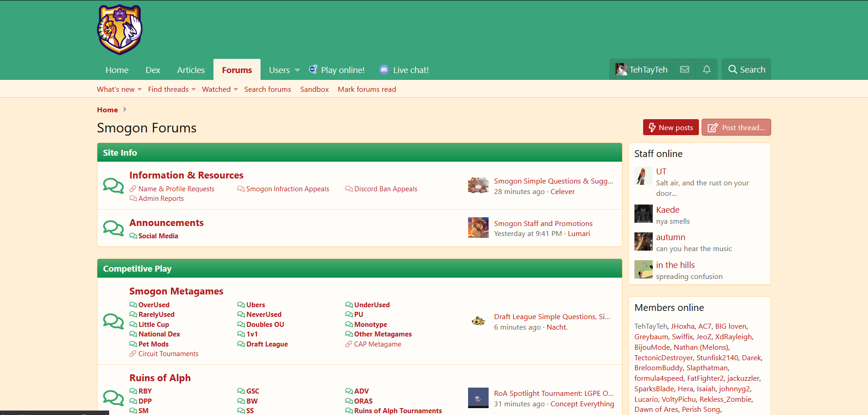Open the Little Cup subforum
The height and width of the screenshot is (415, 868).
[154, 325]
